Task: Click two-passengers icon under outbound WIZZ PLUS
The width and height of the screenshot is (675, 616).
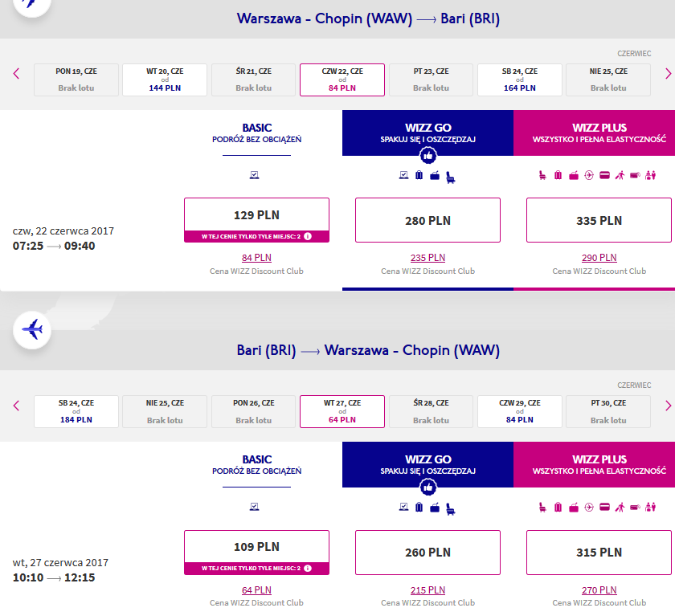Action: [x=650, y=175]
